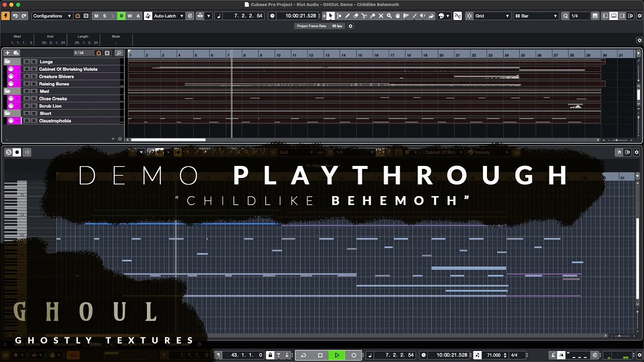
Task: Select the Object Selection arrow tool
Action: click(x=330, y=16)
